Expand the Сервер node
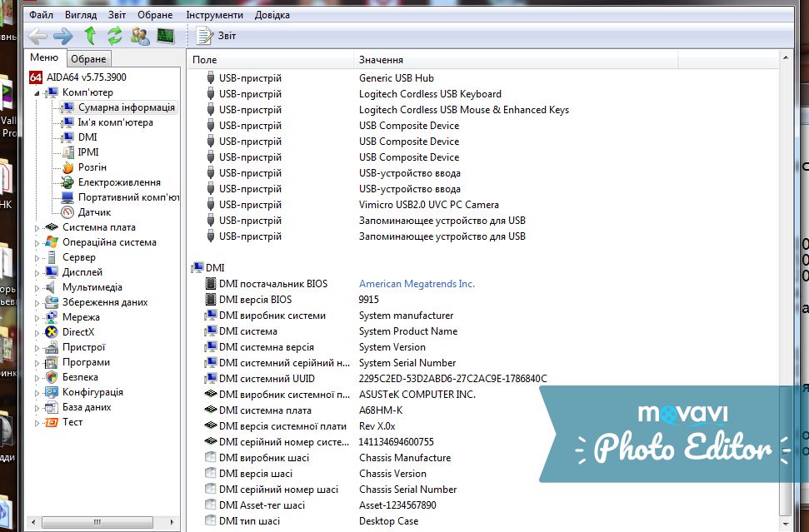The height and width of the screenshot is (532, 809). coord(37,258)
